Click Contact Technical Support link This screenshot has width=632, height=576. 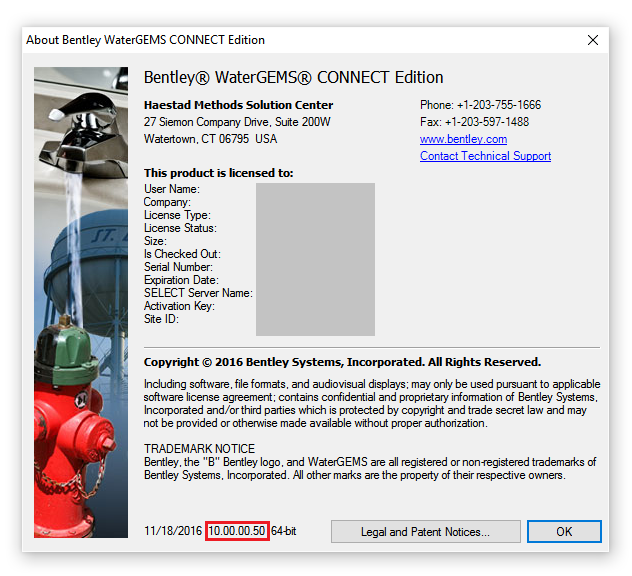point(485,156)
